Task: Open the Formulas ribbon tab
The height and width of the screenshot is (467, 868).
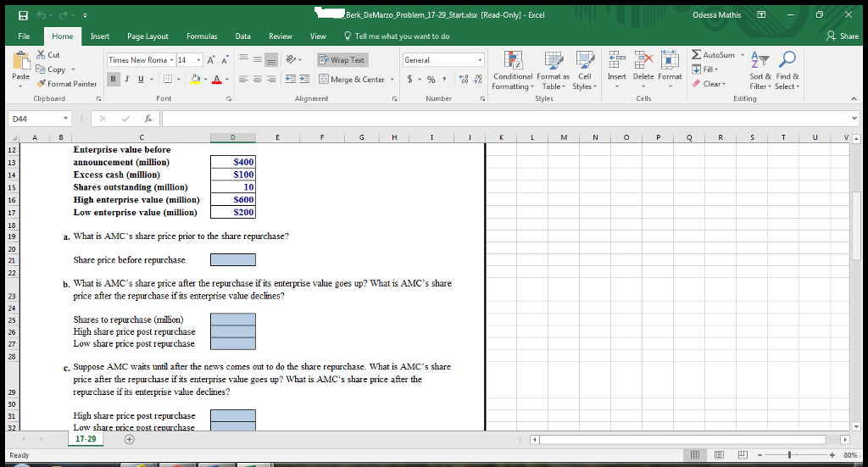Action: tap(201, 36)
